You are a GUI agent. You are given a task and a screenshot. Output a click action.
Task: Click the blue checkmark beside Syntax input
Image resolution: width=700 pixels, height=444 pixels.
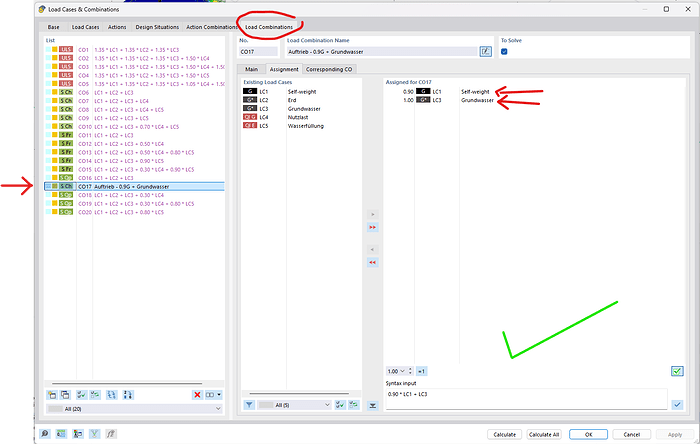(x=677, y=404)
